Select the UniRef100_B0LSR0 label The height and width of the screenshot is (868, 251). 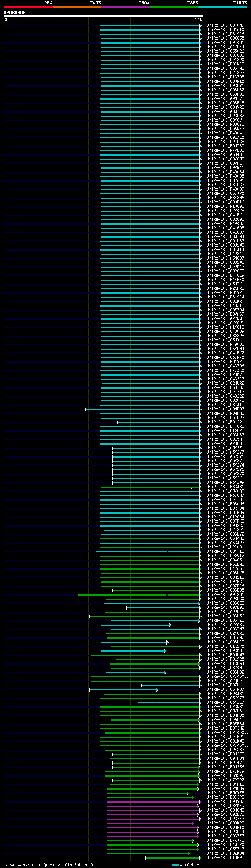[225, 422]
